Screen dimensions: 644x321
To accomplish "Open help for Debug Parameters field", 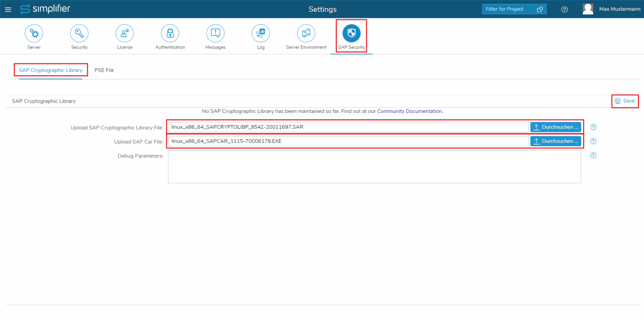I will [x=593, y=155].
